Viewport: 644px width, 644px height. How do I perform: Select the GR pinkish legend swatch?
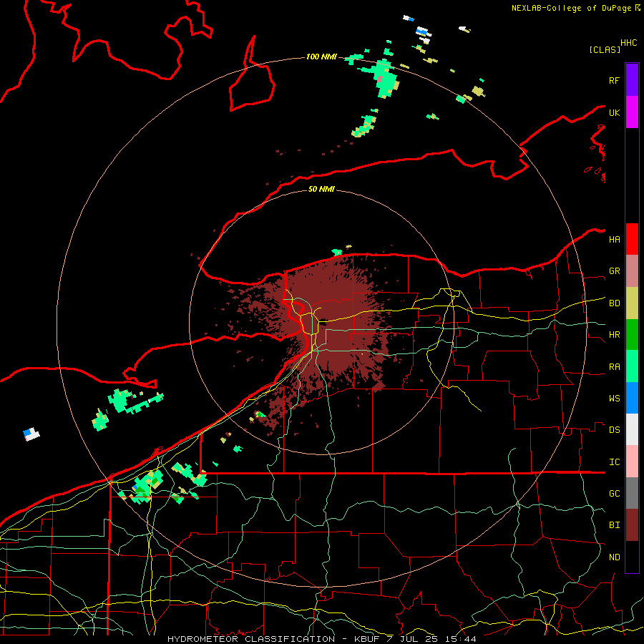[632, 271]
